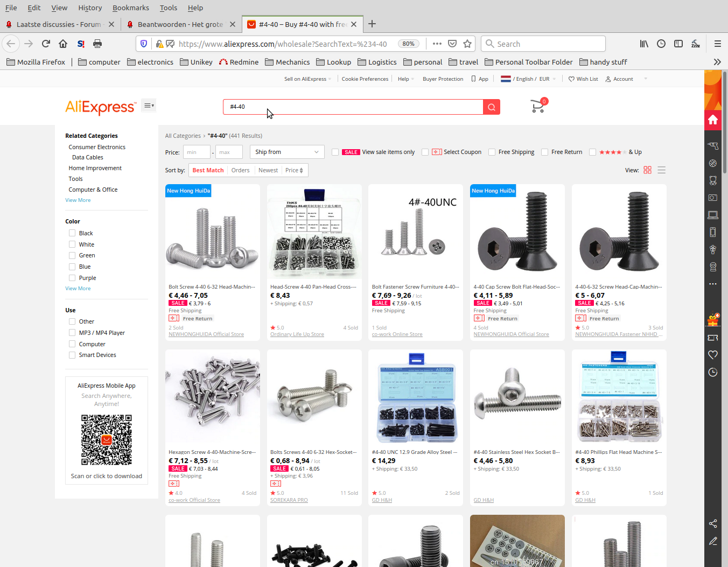Show more bookmarks chevron
Image resolution: width=728 pixels, height=567 pixels.
pyautogui.click(x=717, y=62)
